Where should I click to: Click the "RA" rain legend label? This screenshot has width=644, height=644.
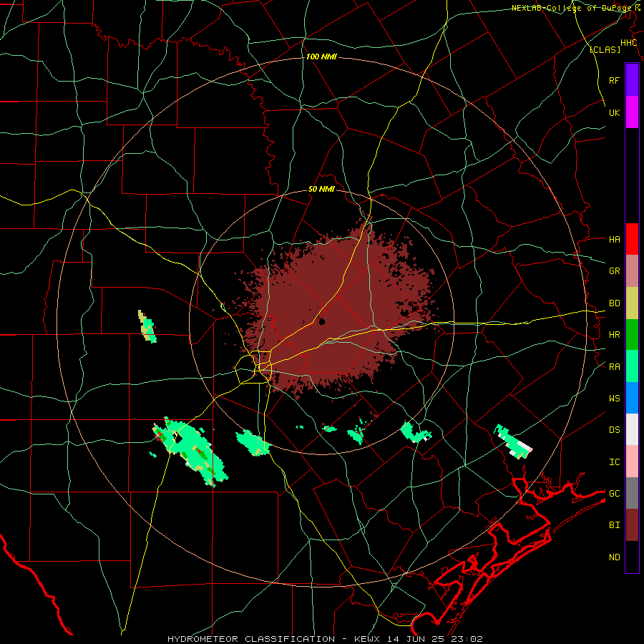[614, 367]
